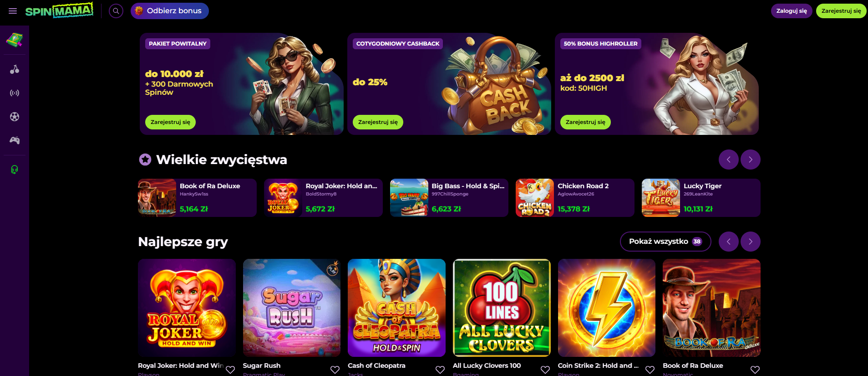Open the soccer ball sports icon
The width and height of the screenshot is (868, 376).
[15, 117]
